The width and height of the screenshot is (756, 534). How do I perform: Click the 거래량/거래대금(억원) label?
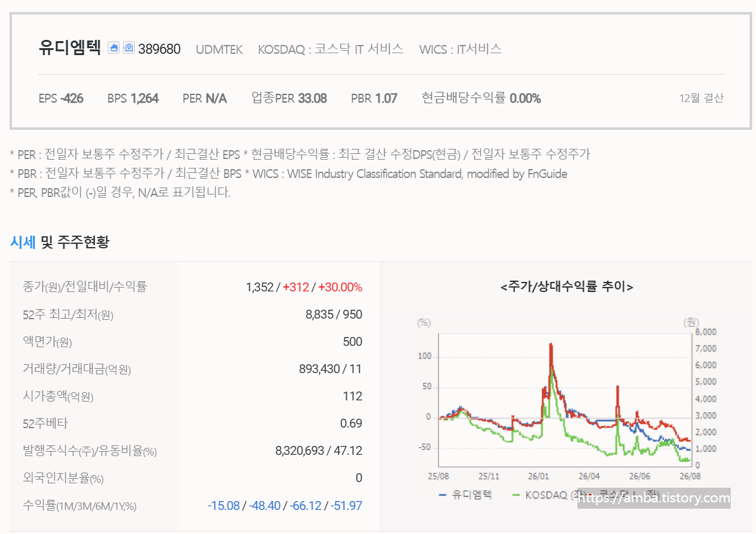click(x=77, y=369)
